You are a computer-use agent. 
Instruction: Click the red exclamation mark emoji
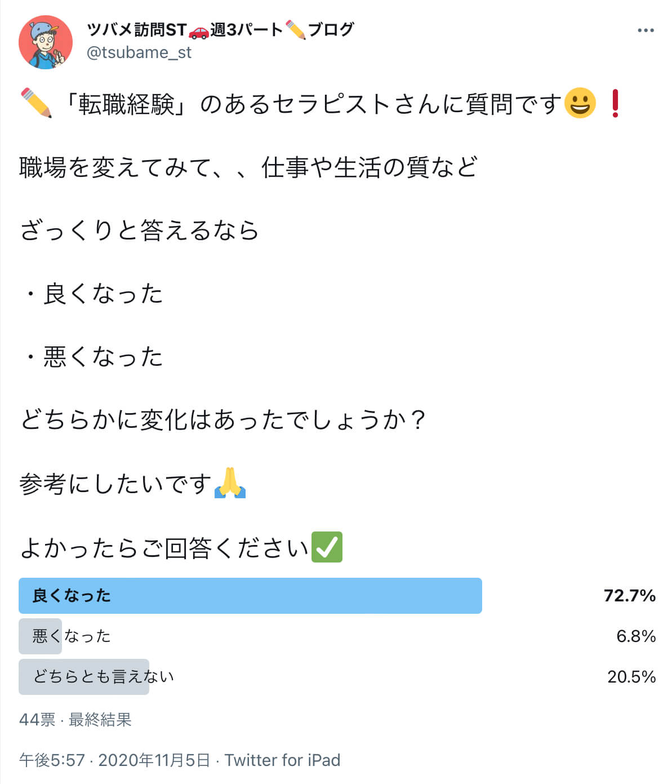pyautogui.click(x=615, y=103)
